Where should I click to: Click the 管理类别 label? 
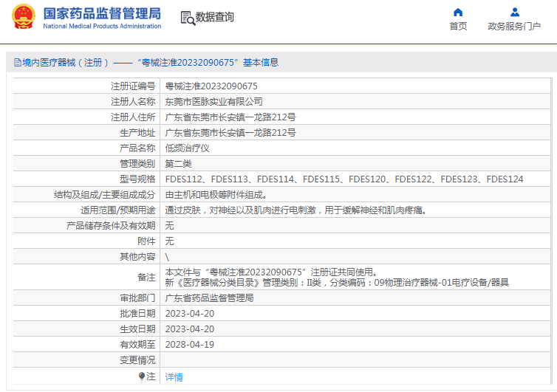click(x=137, y=164)
